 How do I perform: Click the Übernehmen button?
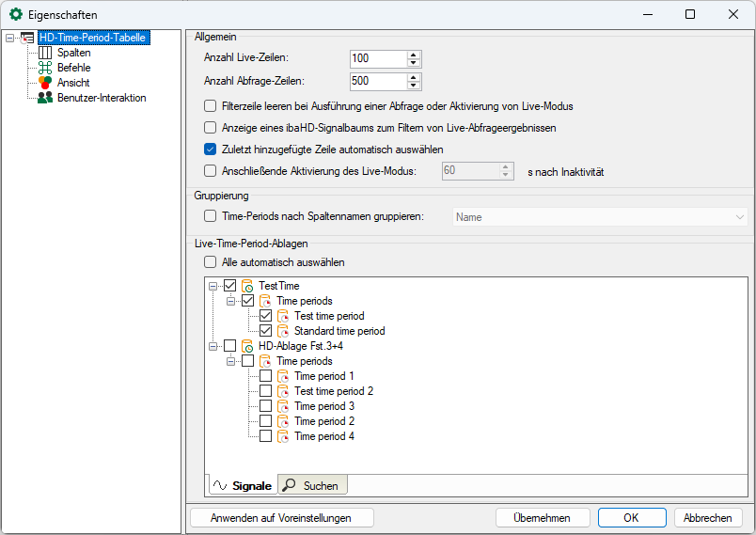tap(543, 518)
